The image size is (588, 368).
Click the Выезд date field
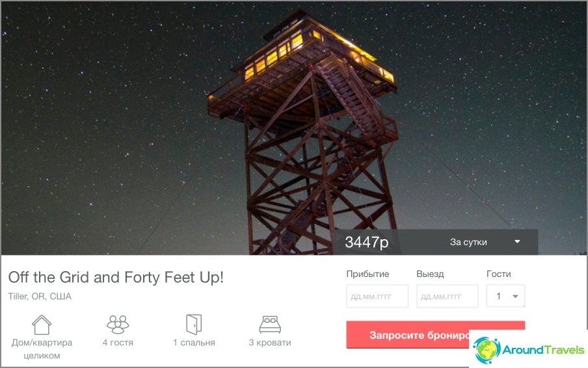448,296
